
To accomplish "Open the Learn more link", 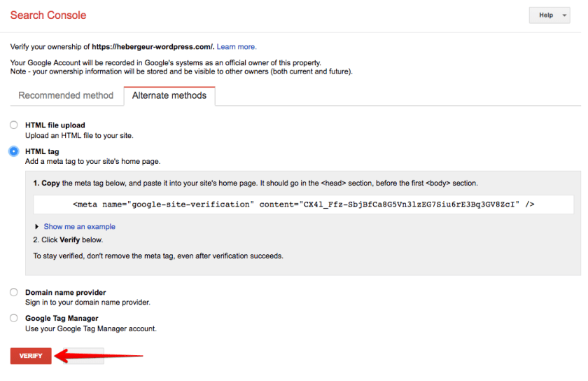I will (x=237, y=47).
